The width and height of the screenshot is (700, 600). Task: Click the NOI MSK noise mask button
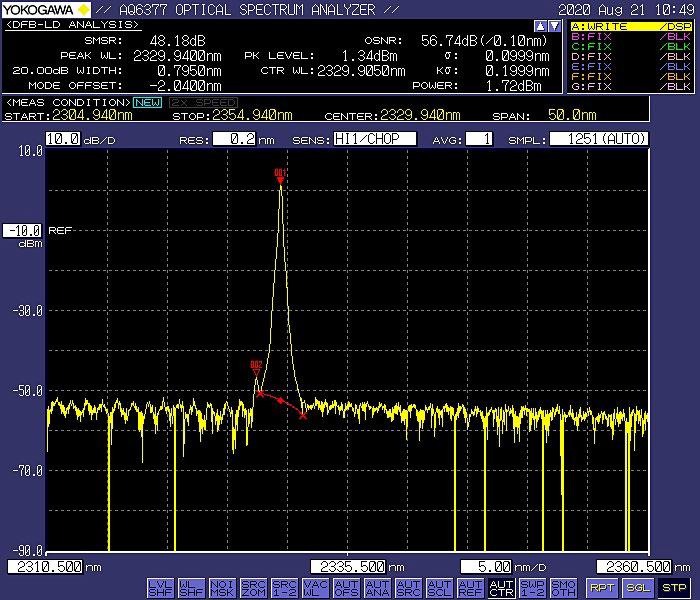tap(222, 588)
